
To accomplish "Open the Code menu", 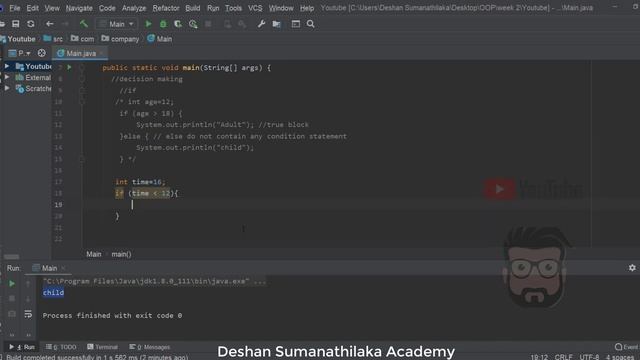I will 107,8.
